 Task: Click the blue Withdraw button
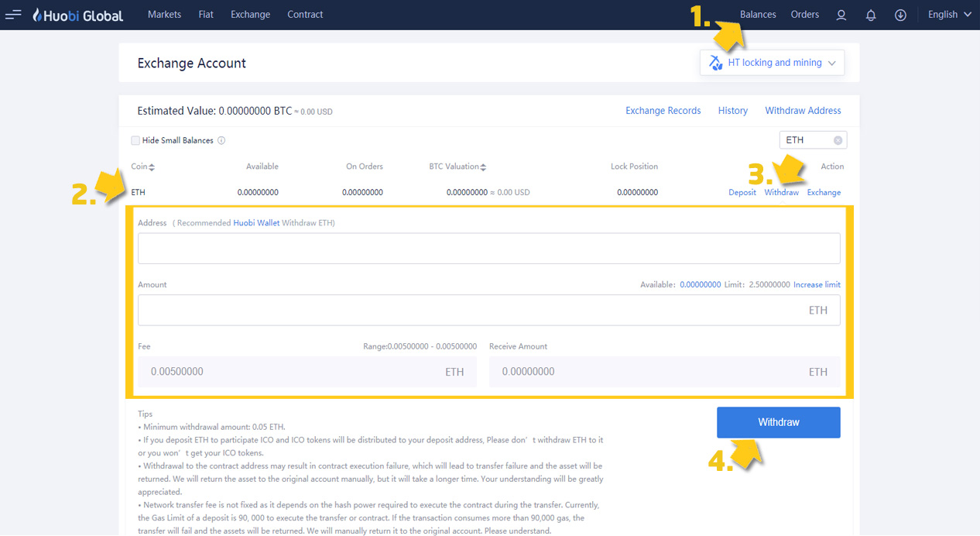click(778, 422)
